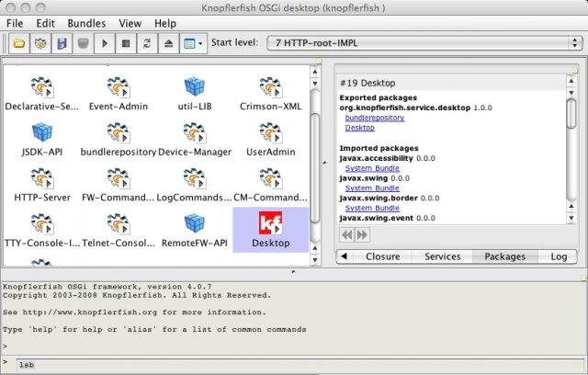The height and width of the screenshot is (375, 588).
Task: Select the Event-Admin bundle
Action: coord(119,94)
